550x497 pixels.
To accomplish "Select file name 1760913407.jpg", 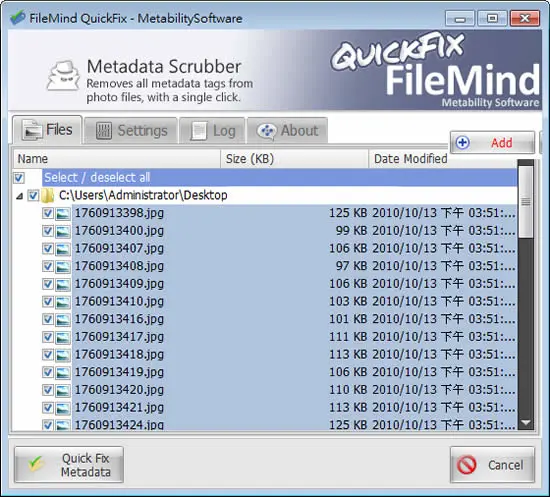I will [x=119, y=248].
